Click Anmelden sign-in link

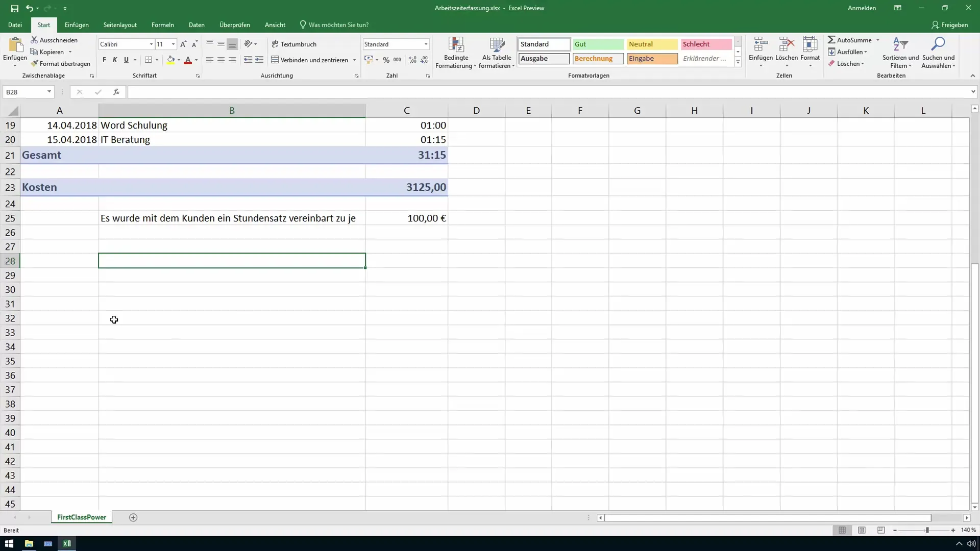click(x=862, y=8)
